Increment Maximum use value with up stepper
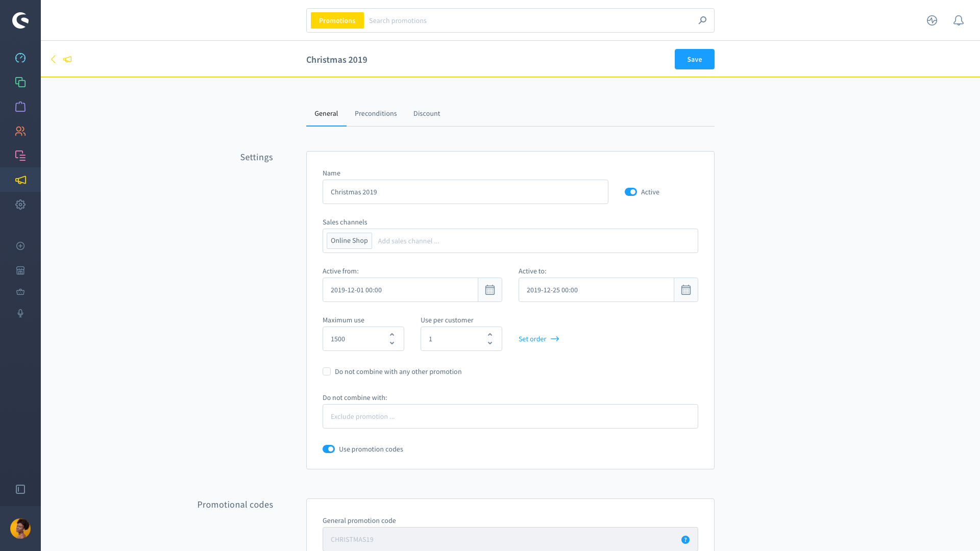This screenshot has height=551, width=980. (391, 334)
